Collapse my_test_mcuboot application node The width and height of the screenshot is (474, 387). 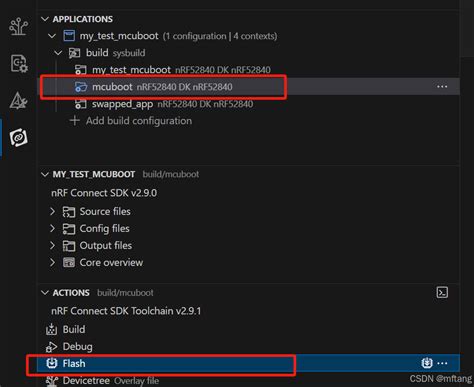point(52,36)
